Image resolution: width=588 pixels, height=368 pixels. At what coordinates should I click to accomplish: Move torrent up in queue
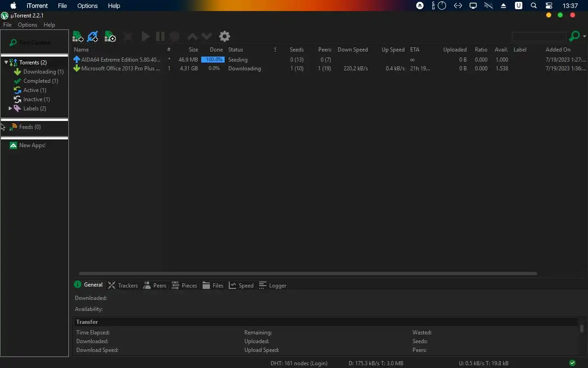(192, 36)
